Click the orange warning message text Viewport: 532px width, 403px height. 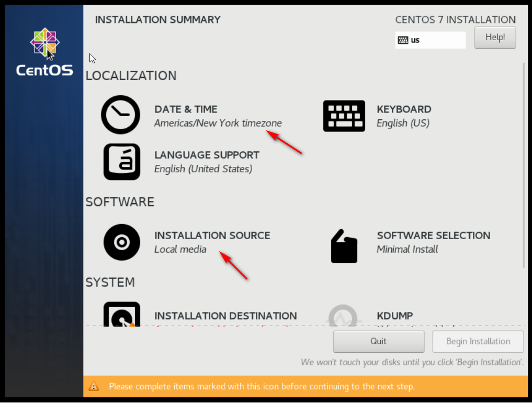pos(262,386)
